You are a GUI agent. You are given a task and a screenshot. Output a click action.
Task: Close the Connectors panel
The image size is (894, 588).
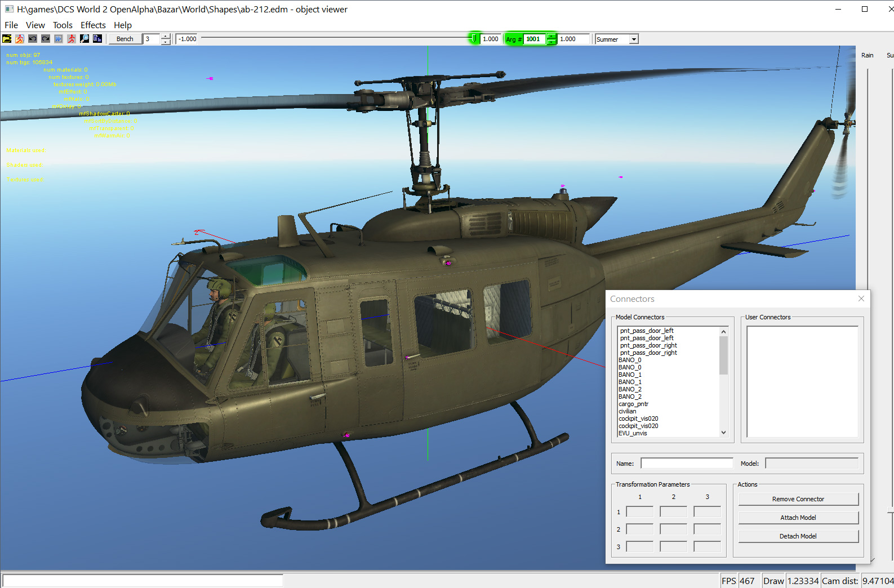tap(861, 299)
